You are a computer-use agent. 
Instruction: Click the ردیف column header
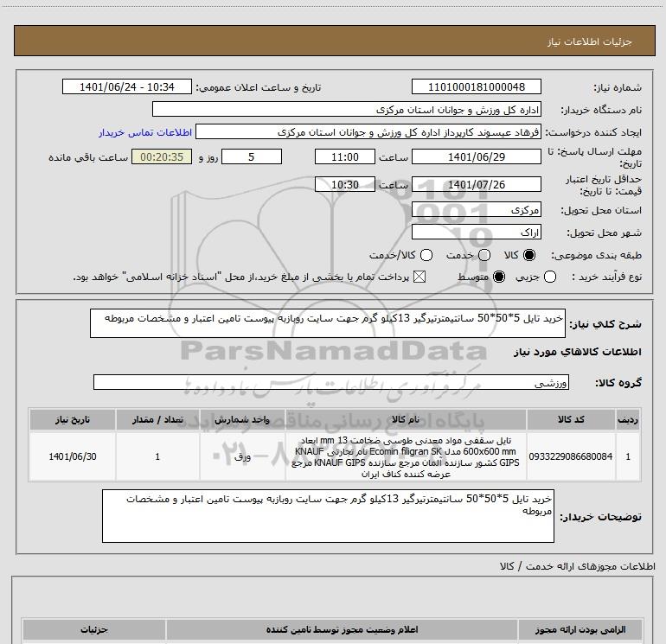click(628, 419)
